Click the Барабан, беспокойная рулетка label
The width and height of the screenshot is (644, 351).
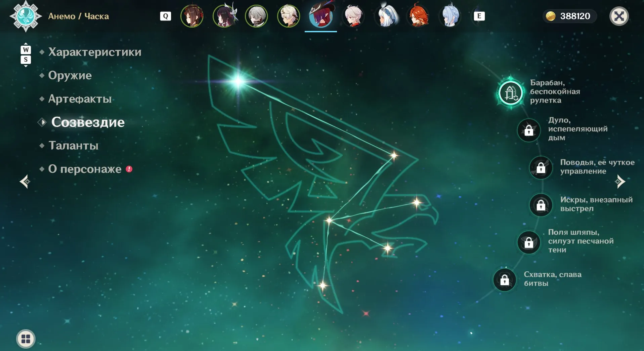tap(555, 91)
